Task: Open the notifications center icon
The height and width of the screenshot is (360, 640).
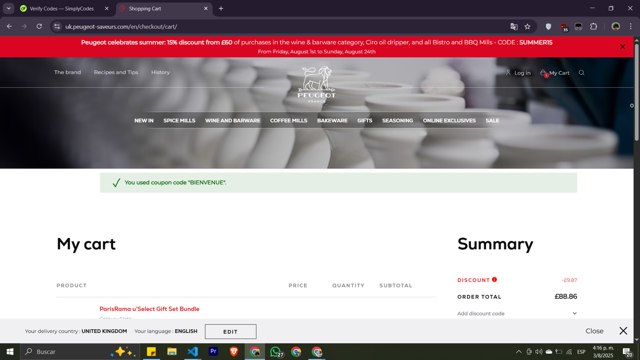Action: [x=627, y=351]
